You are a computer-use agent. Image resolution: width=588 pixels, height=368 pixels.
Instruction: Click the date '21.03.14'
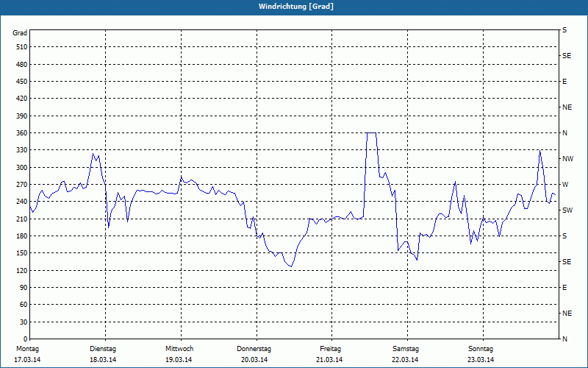coord(329,360)
